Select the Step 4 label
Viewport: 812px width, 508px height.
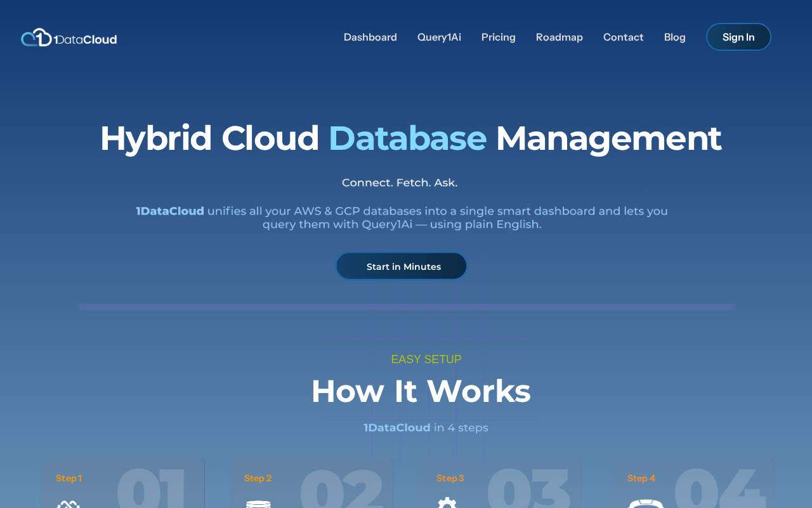pyautogui.click(x=641, y=478)
